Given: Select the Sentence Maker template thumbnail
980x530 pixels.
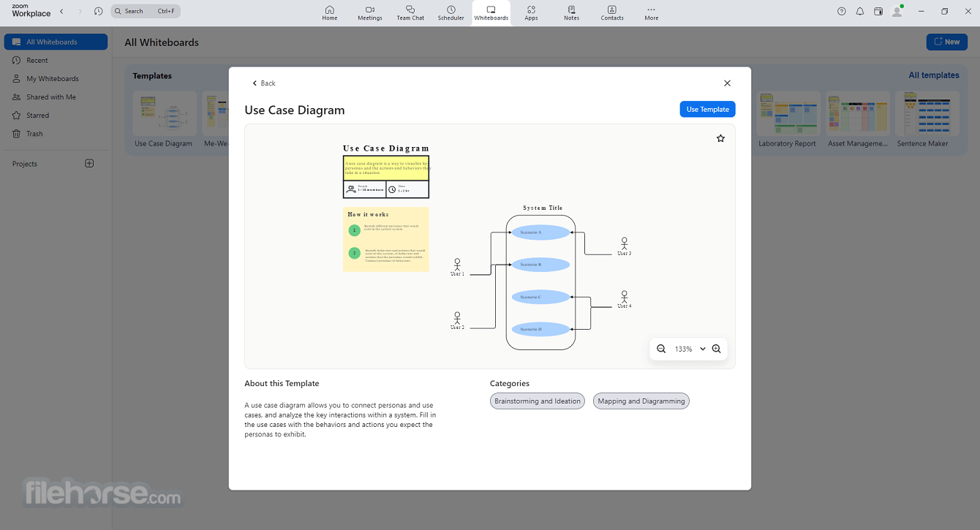Looking at the screenshot, I should click(x=927, y=114).
